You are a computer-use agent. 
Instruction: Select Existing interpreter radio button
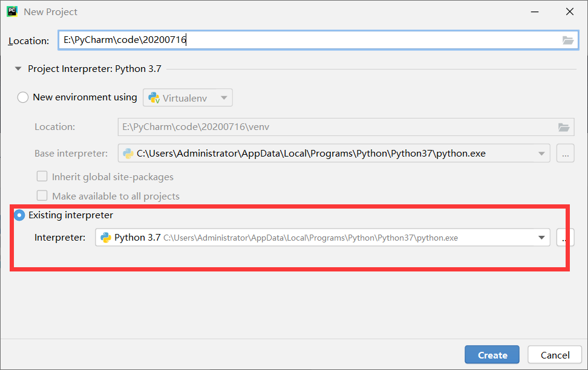click(x=19, y=215)
